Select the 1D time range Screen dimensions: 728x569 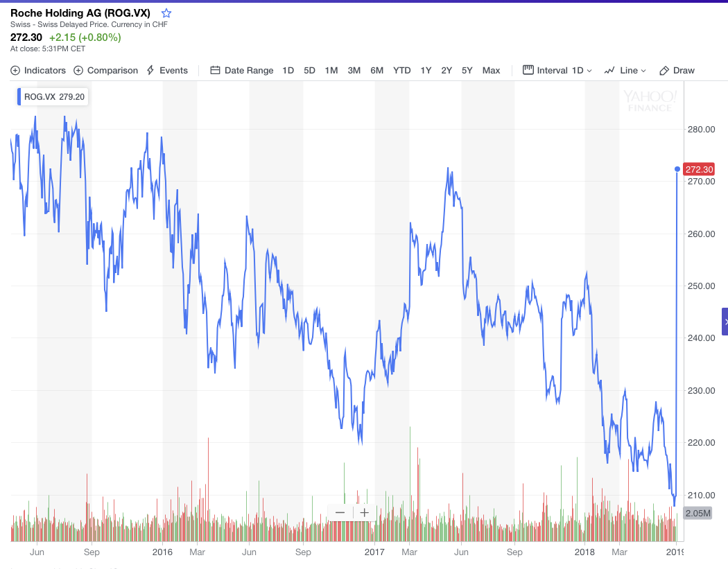tap(288, 71)
